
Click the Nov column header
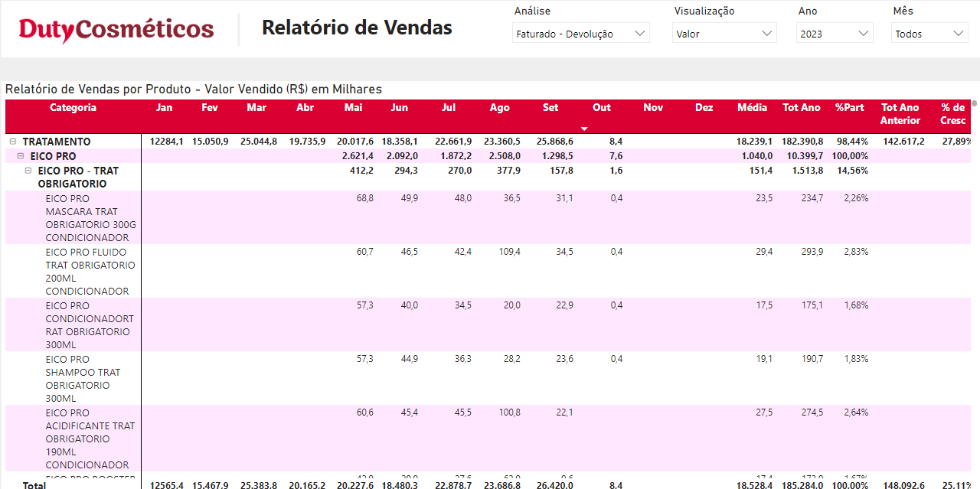[653, 108]
